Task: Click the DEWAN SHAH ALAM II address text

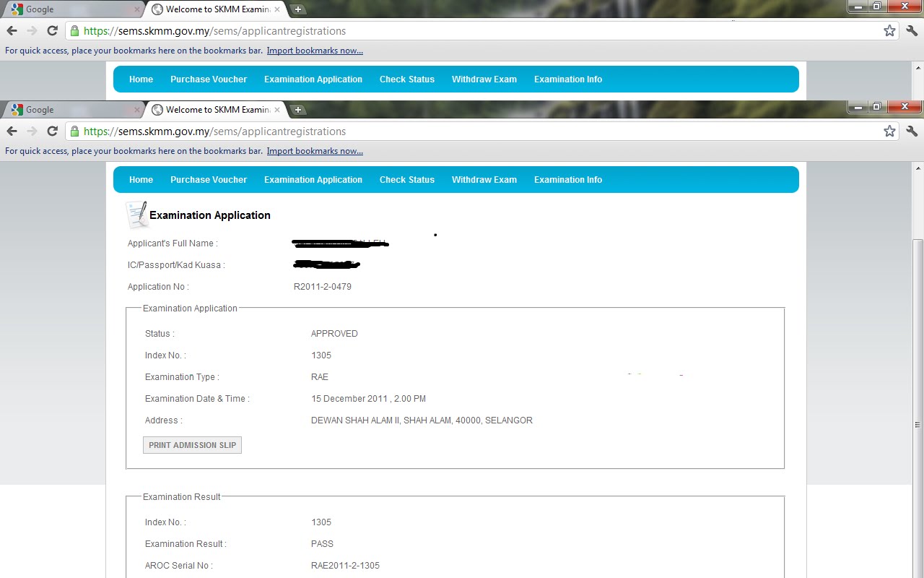Action: click(422, 420)
